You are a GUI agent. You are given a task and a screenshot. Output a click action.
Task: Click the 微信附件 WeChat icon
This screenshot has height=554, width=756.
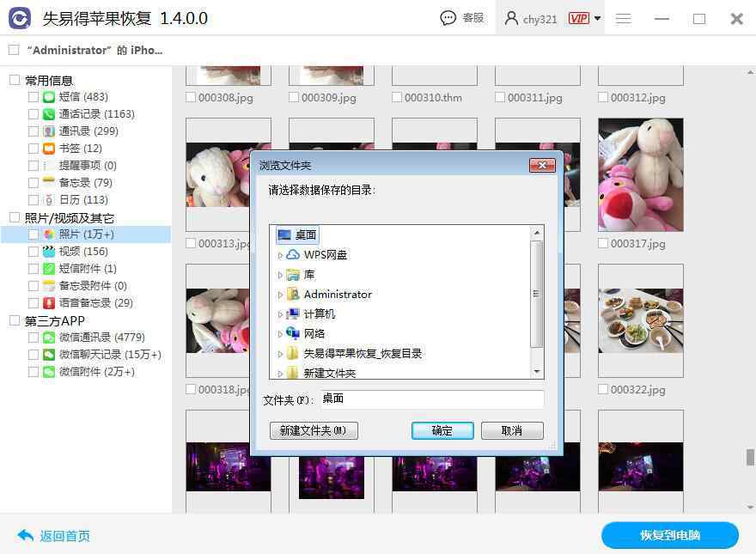coord(49,372)
